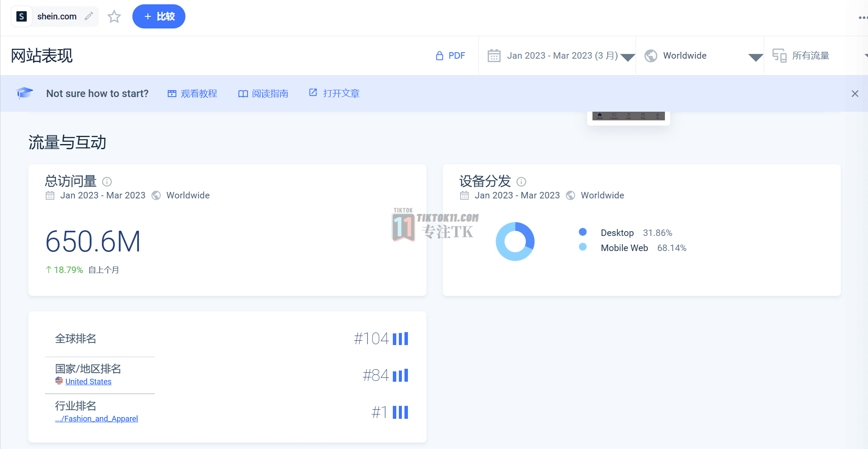Viewport: 868px width, 449px height.
Task: Export the report as PDF
Action: pos(450,56)
